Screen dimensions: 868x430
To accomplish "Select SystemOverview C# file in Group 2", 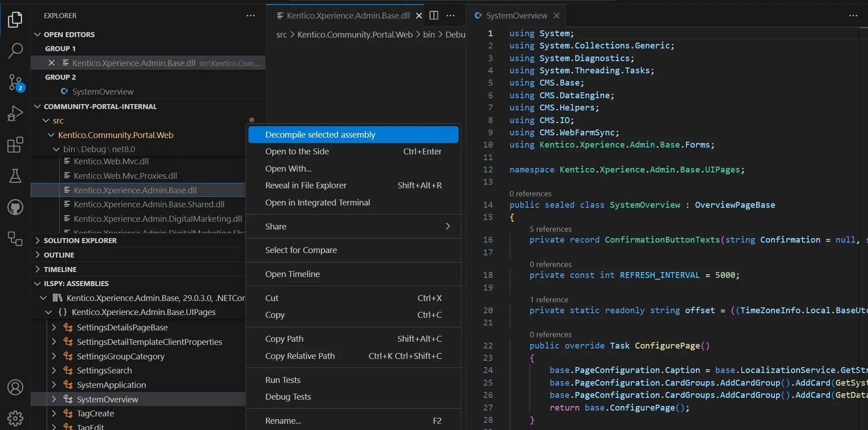I will [x=103, y=91].
